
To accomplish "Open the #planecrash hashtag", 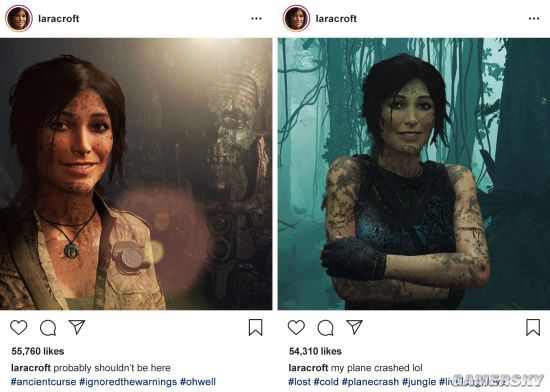I will [370, 381].
